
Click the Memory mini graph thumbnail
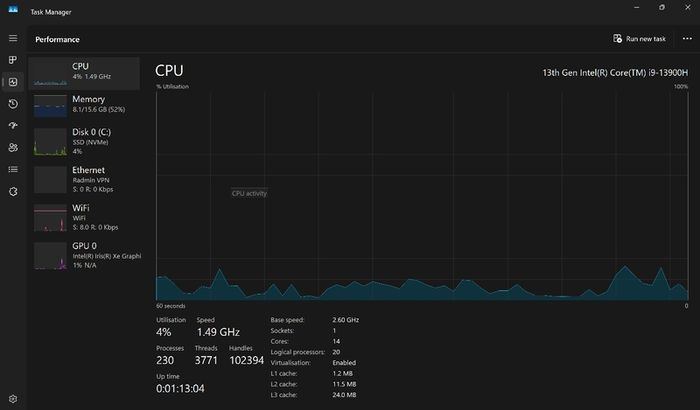(x=50, y=106)
